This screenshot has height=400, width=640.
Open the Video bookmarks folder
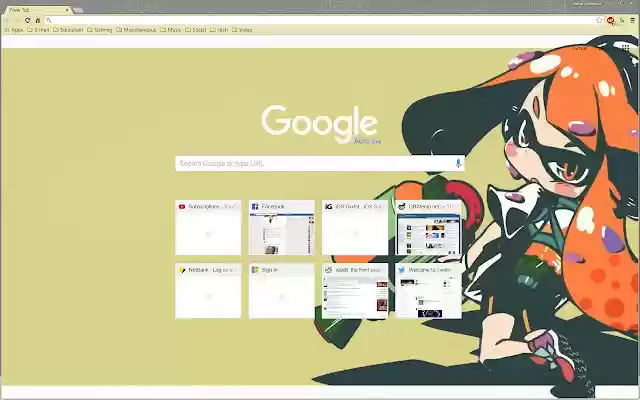tap(242, 30)
